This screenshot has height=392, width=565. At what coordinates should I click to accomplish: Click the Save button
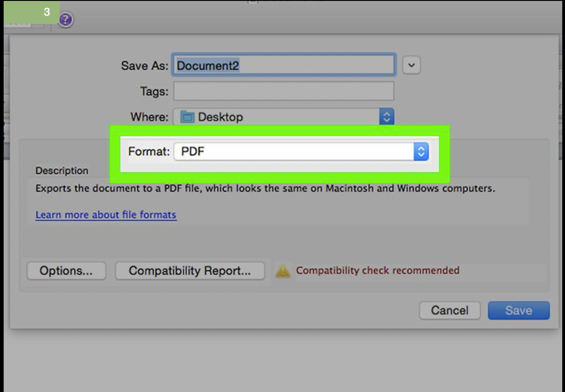[519, 310]
